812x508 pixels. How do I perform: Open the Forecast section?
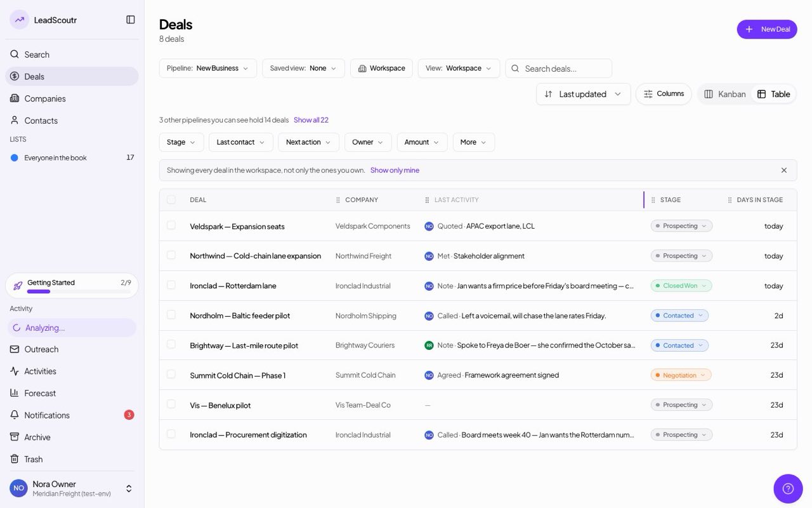coord(72,393)
